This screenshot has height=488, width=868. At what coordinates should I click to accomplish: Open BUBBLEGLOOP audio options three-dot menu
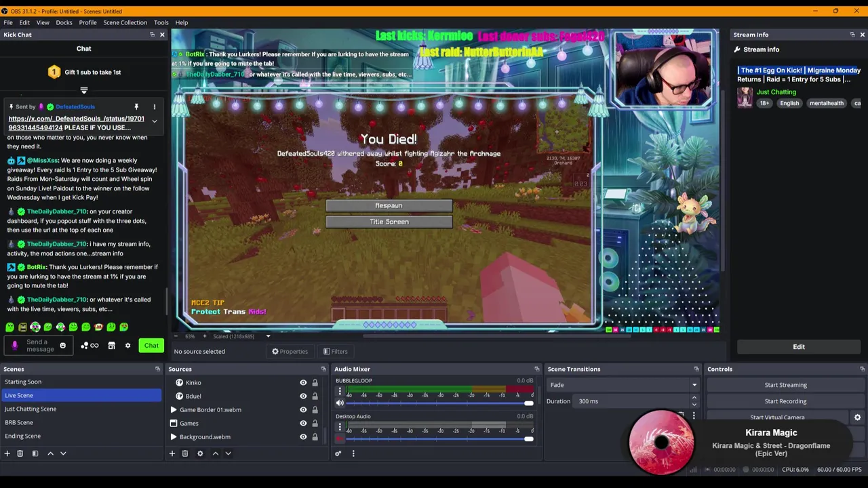pos(340,391)
